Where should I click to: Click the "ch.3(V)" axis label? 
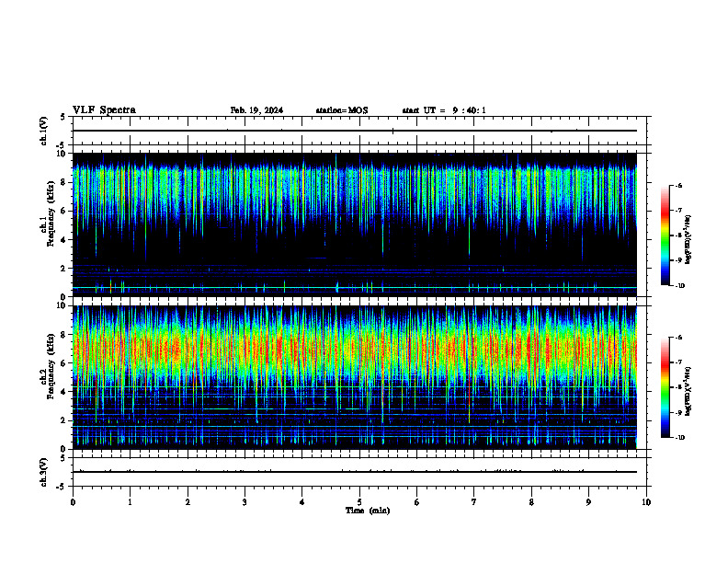(44, 472)
